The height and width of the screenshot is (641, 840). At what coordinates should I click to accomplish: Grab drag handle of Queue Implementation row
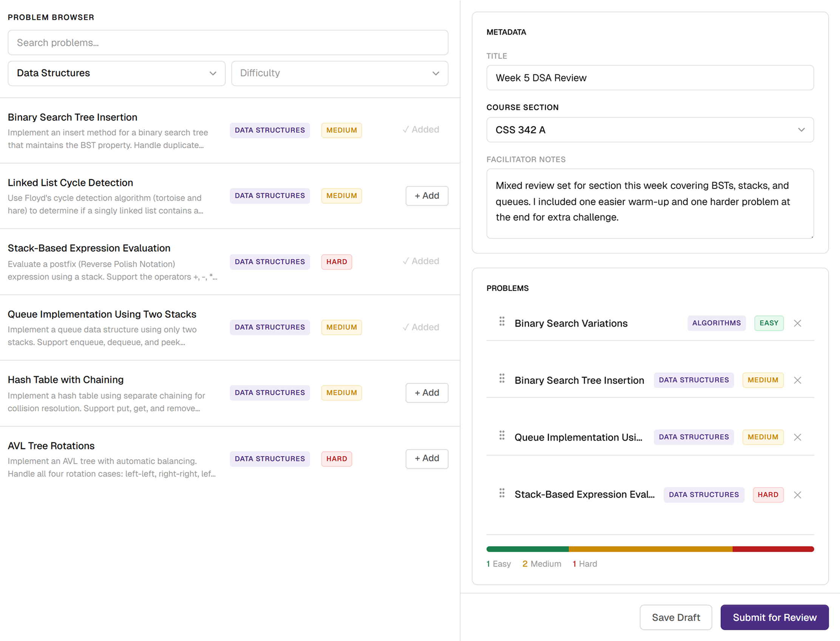(502, 435)
